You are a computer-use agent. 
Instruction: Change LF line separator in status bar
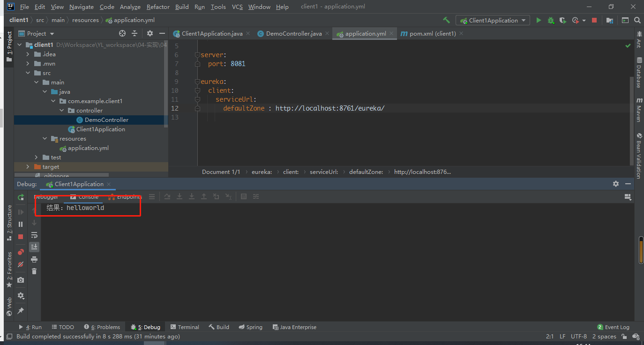562,337
